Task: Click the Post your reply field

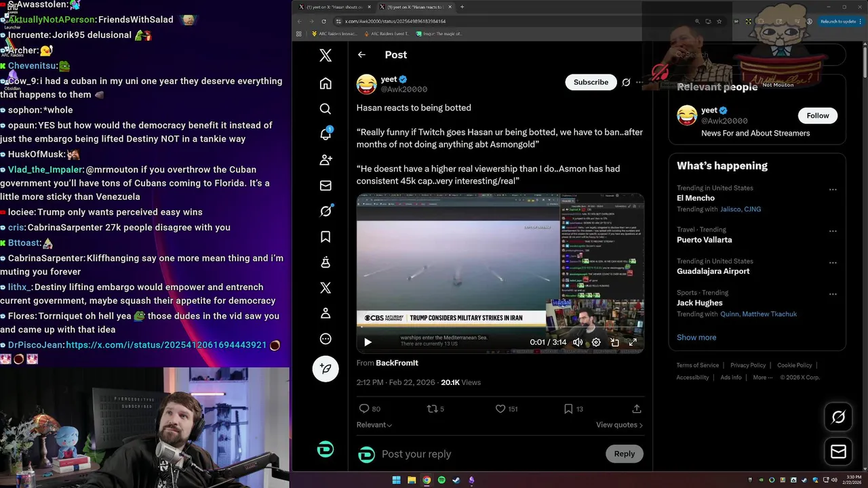Action: coord(488,454)
